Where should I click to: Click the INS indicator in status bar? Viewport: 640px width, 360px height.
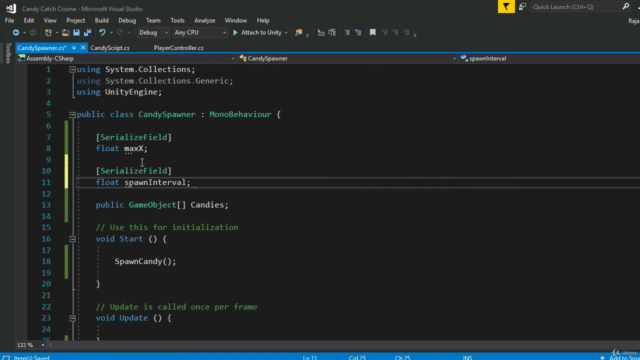(467, 358)
